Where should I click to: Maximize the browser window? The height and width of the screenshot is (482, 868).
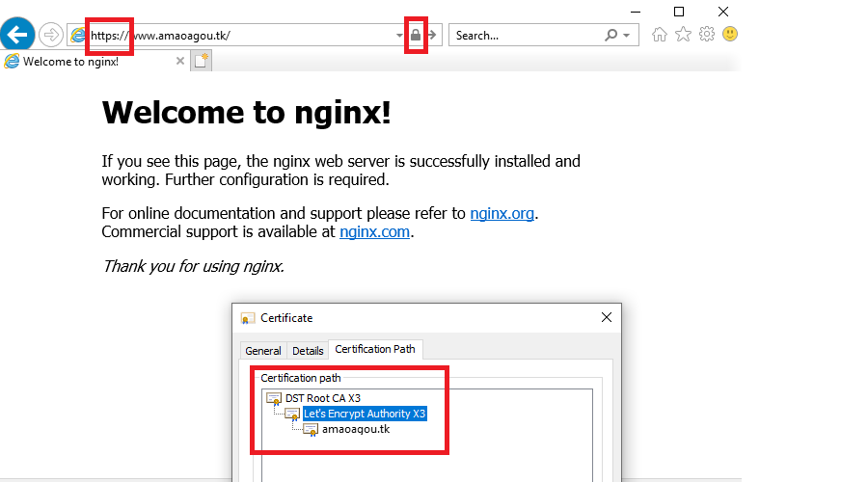679,12
